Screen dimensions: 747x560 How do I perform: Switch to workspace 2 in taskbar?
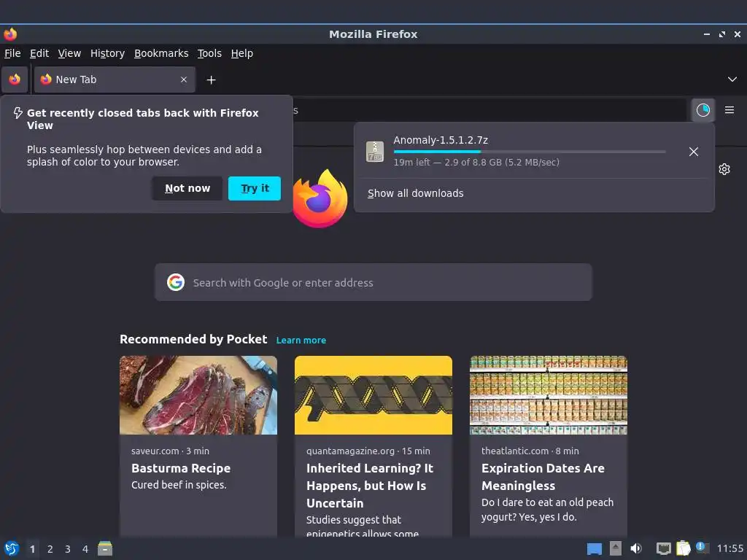pos(50,549)
